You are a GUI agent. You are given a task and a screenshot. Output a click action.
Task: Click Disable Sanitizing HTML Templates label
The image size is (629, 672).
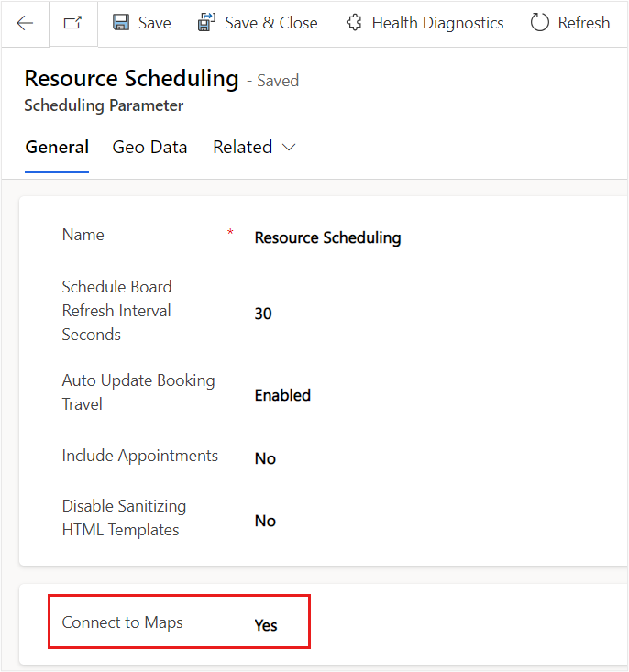click(125, 518)
